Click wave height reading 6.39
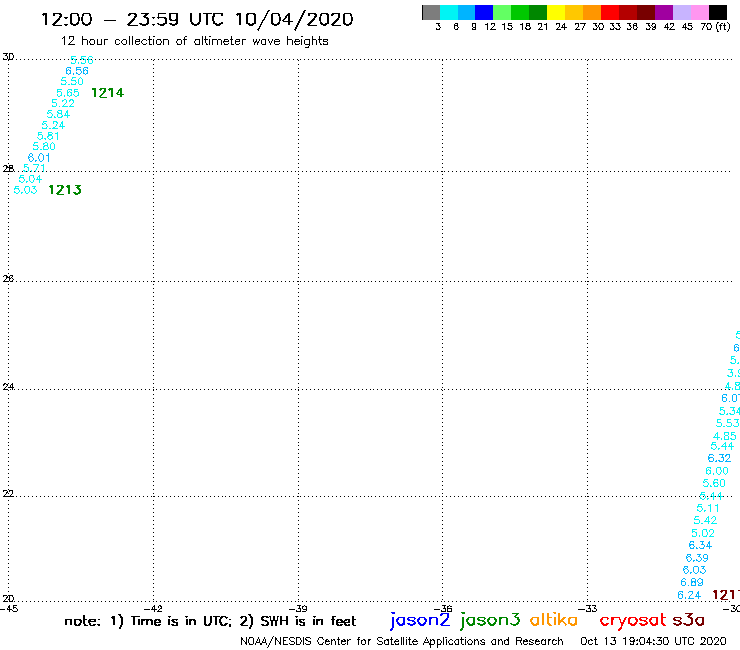740x650 pixels. (697, 557)
